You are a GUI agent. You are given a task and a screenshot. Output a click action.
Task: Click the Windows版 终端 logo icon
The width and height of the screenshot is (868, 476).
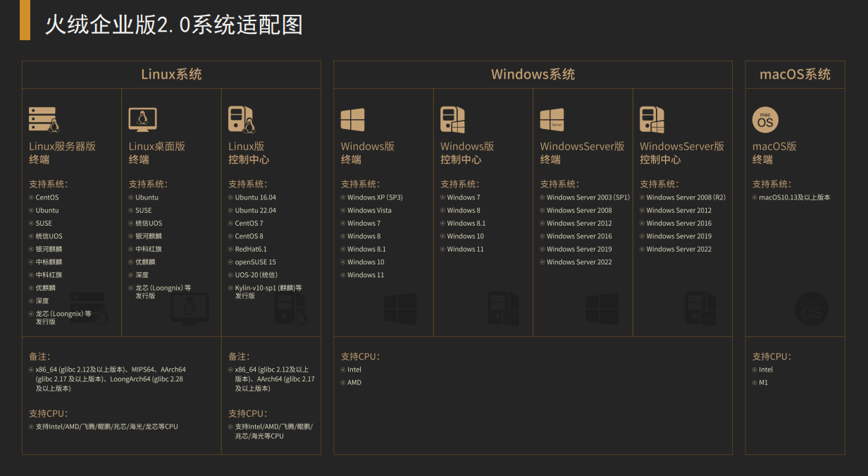click(x=353, y=119)
